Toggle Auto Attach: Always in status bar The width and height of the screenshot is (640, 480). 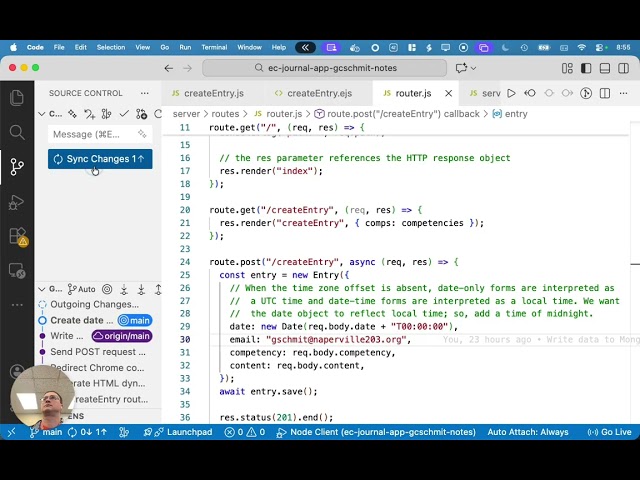(x=527, y=432)
